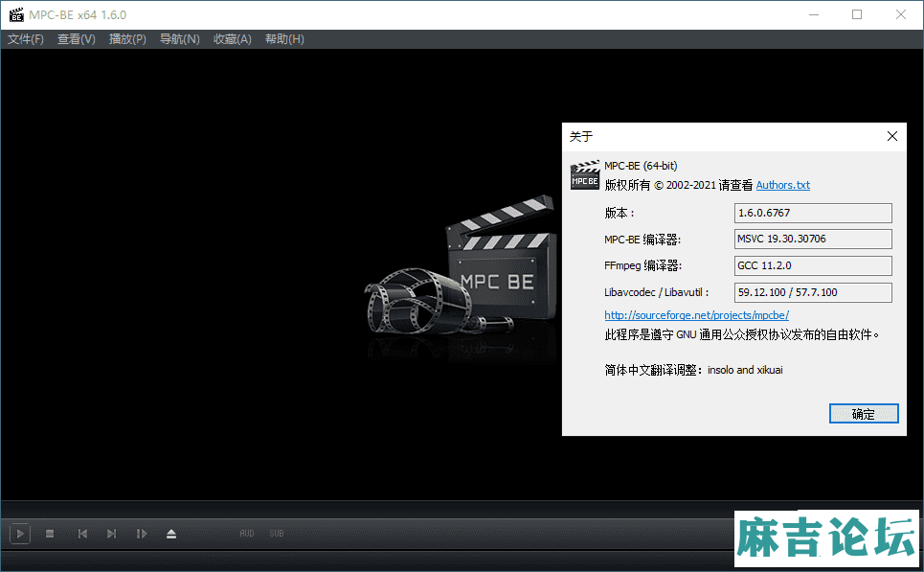Skip to the next file with skip-forward icon

tap(111, 534)
